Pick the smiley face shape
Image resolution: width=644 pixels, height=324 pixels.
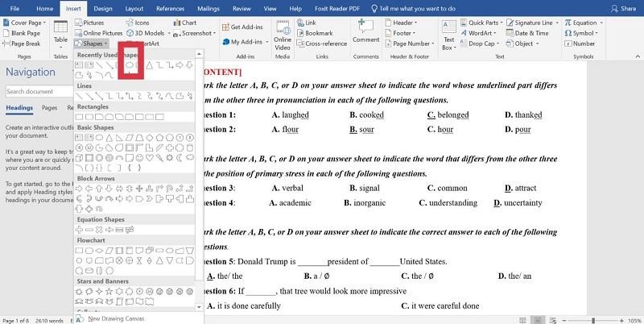pyautogui.click(x=139, y=157)
